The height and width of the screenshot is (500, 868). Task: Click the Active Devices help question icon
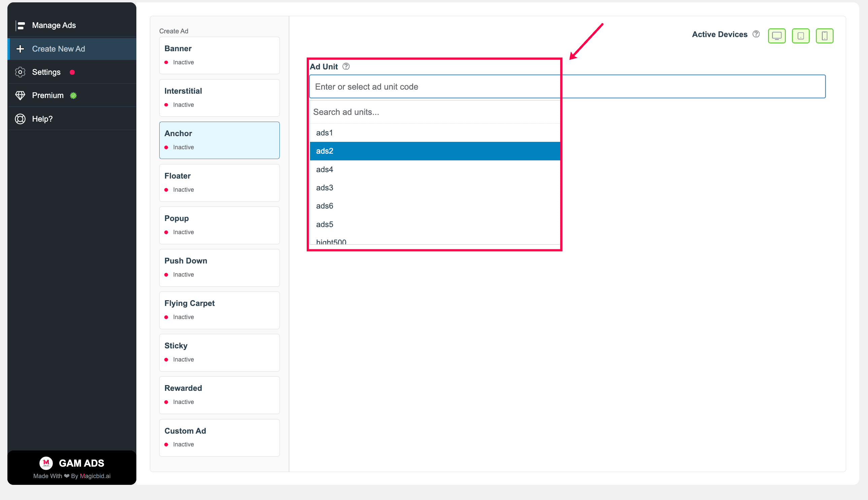point(756,34)
